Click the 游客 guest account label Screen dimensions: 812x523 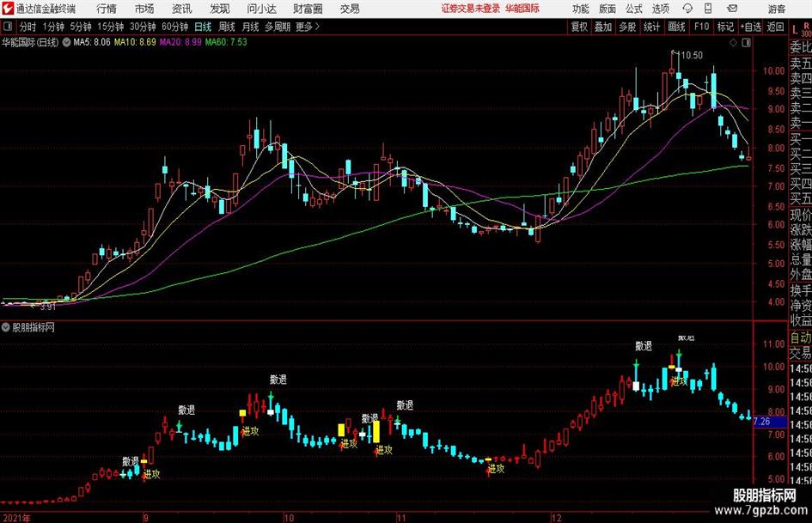pos(777,9)
